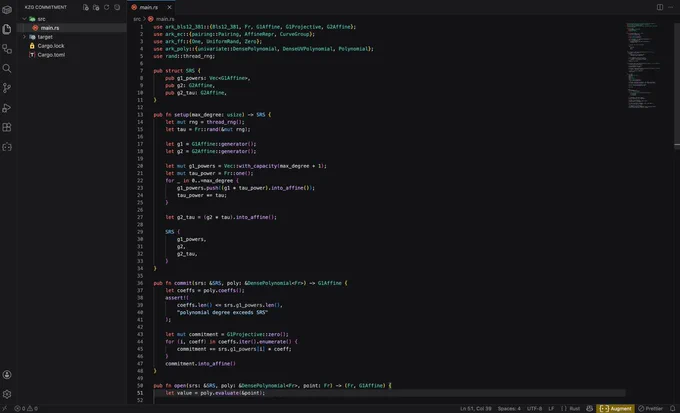Click '"polynomial degree exceeds SRS"' string

point(222,312)
